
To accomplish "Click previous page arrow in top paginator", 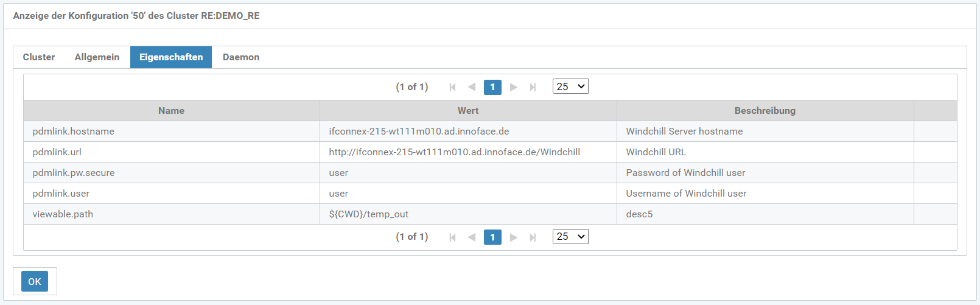I will click(472, 87).
